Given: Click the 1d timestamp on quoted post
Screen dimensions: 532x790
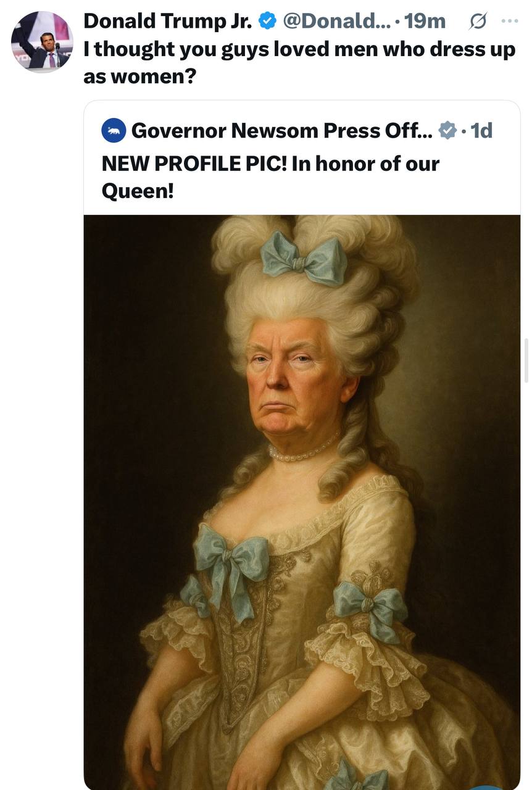Looking at the screenshot, I should 481,130.
